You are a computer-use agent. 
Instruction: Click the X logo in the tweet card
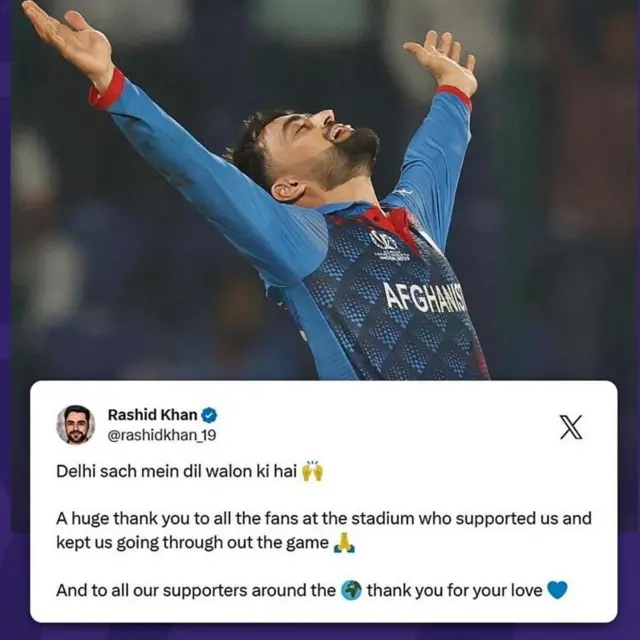(571, 427)
